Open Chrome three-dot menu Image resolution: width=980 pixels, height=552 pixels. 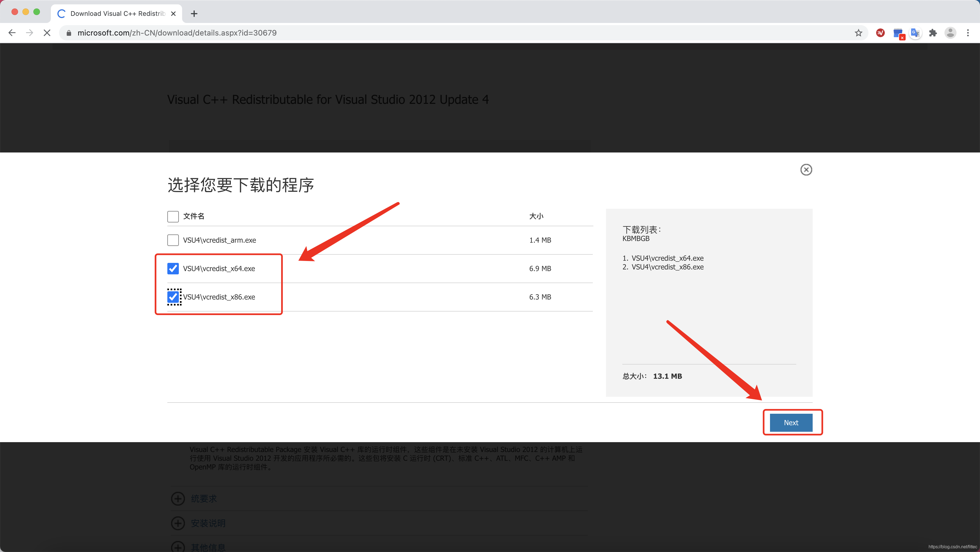[968, 33]
